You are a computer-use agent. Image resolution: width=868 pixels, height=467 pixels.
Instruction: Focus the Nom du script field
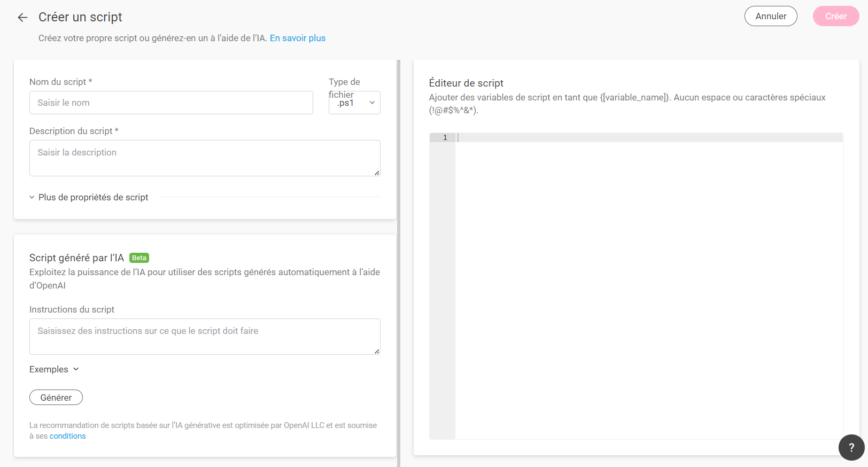click(x=171, y=103)
